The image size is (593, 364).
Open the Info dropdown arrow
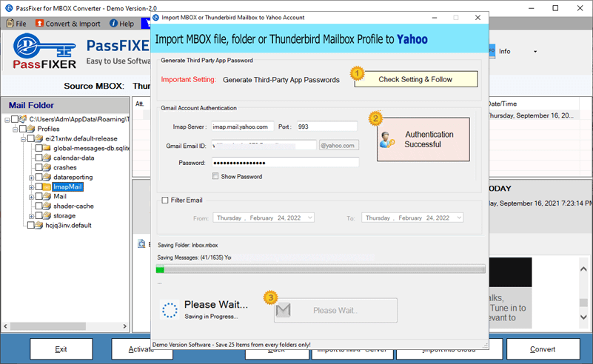pos(535,51)
